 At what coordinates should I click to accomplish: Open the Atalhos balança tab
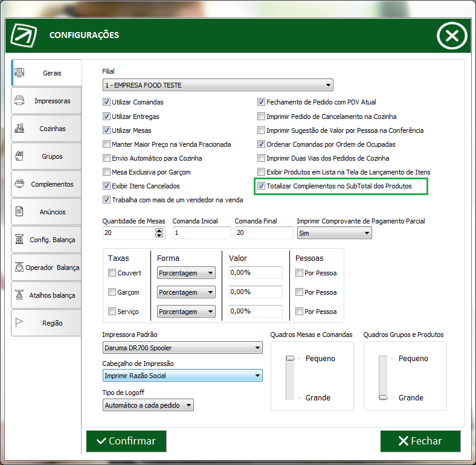click(x=46, y=295)
